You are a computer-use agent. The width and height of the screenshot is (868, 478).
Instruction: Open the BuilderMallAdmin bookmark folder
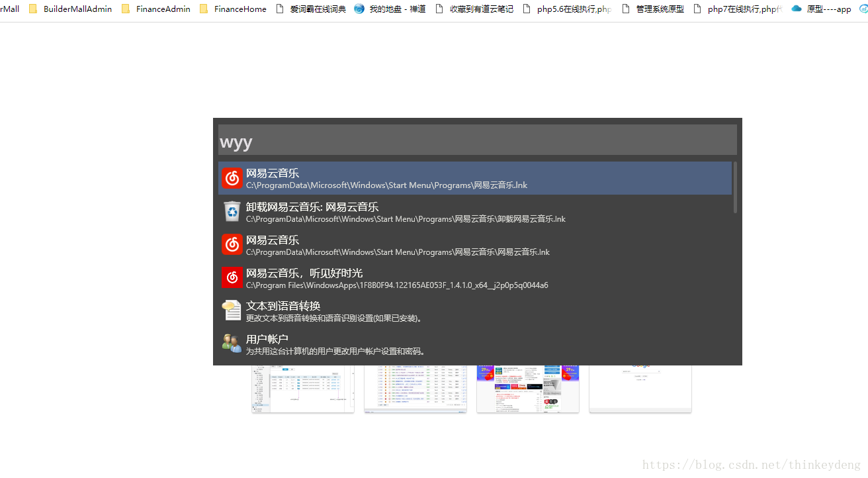tap(70, 9)
